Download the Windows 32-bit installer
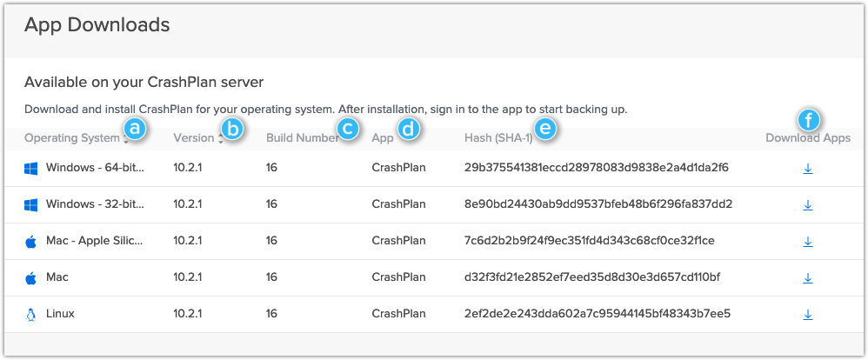 click(808, 204)
